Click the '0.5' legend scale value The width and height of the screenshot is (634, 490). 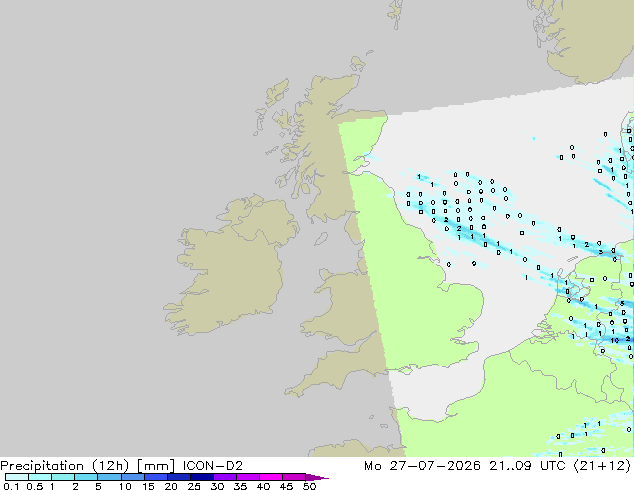click(x=35, y=486)
